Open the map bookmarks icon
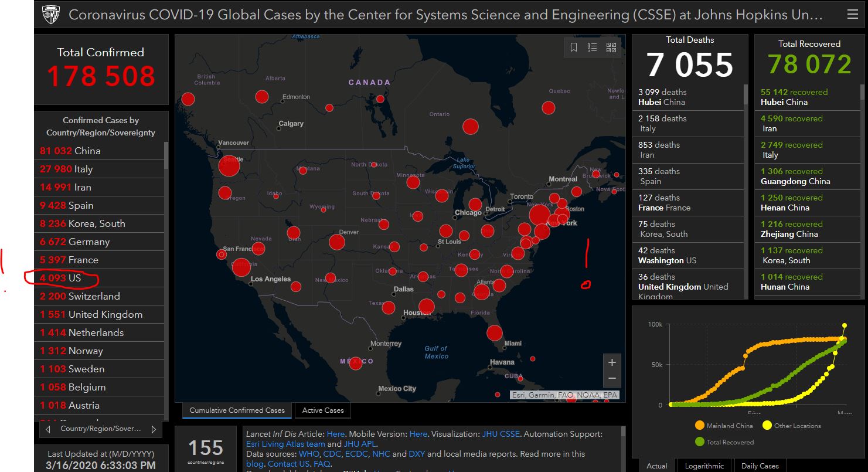The height and width of the screenshot is (472, 868). [574, 47]
